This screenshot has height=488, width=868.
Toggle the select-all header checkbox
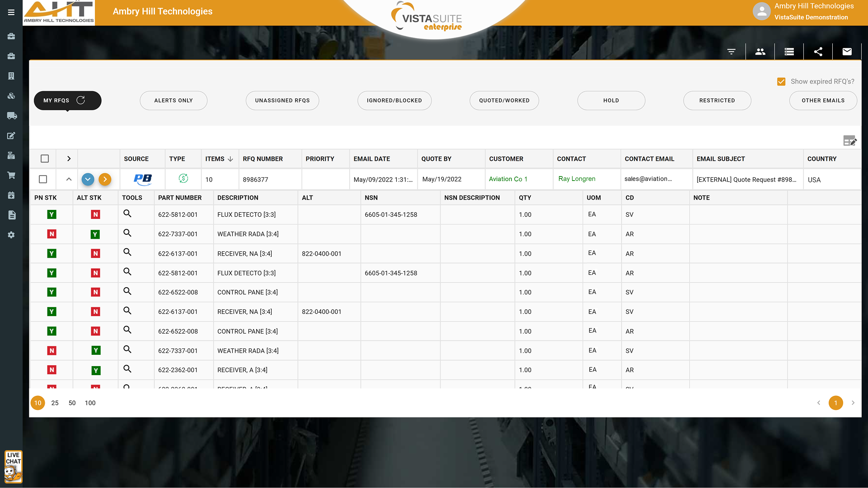(45, 159)
